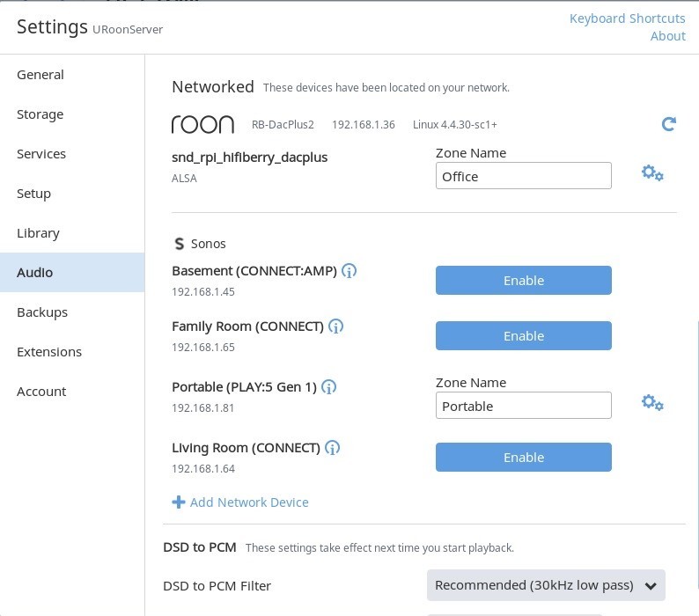The image size is (699, 616).
Task: Show info for Portable (PLAY:5 Gen 1)
Action: [329, 387]
